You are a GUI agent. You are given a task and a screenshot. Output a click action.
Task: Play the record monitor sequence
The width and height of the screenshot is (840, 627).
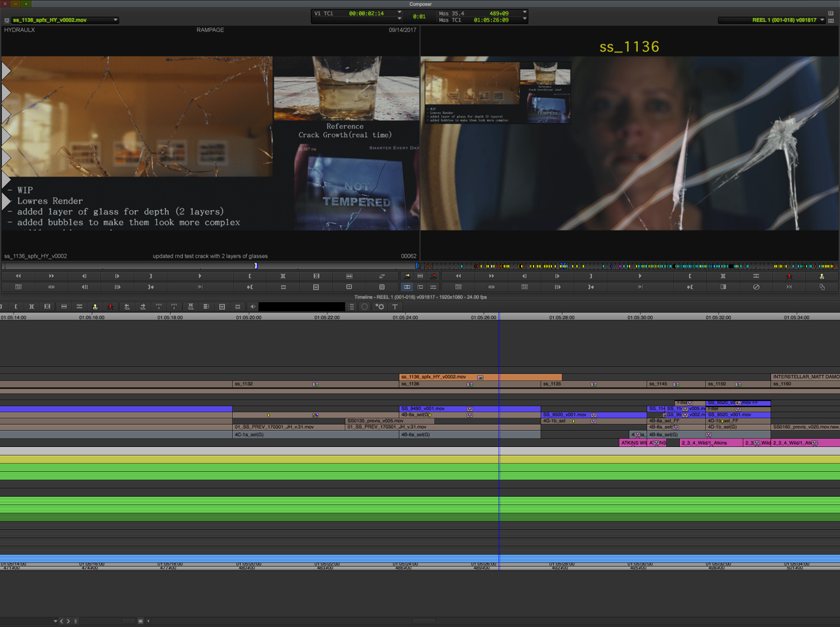click(640, 276)
